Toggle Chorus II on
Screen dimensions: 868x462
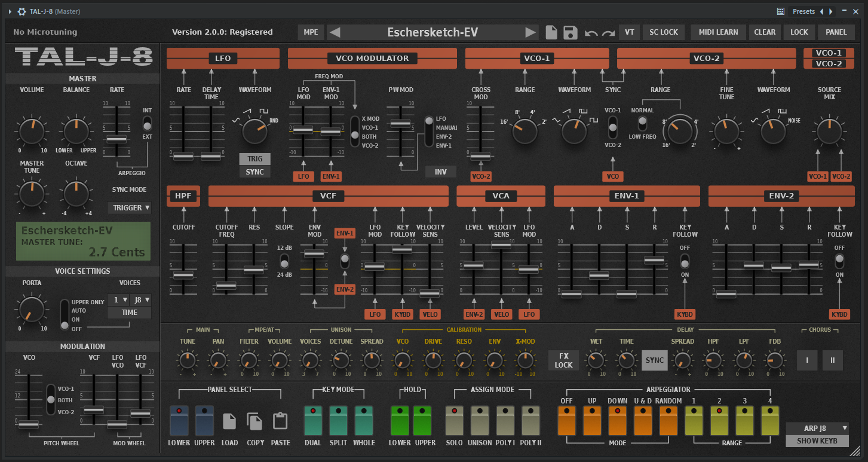click(832, 360)
